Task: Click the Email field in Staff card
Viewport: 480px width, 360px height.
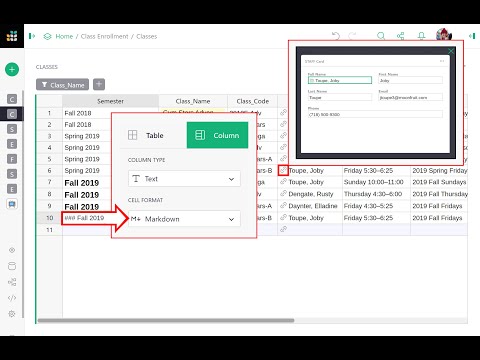Action: pos(411,97)
